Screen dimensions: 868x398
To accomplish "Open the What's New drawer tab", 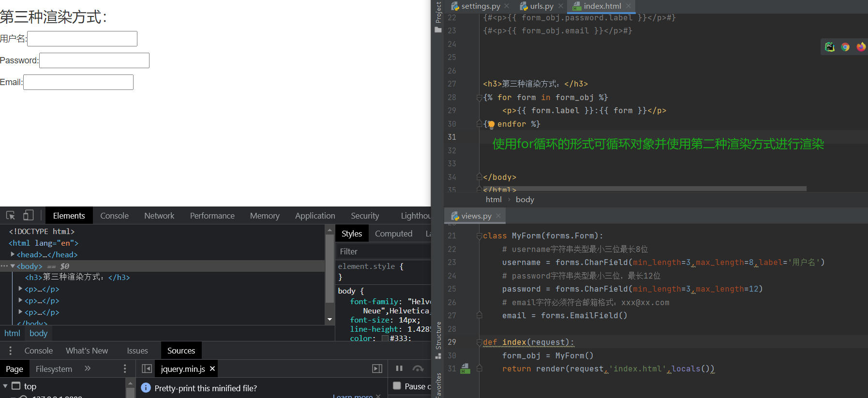I will coord(87,351).
